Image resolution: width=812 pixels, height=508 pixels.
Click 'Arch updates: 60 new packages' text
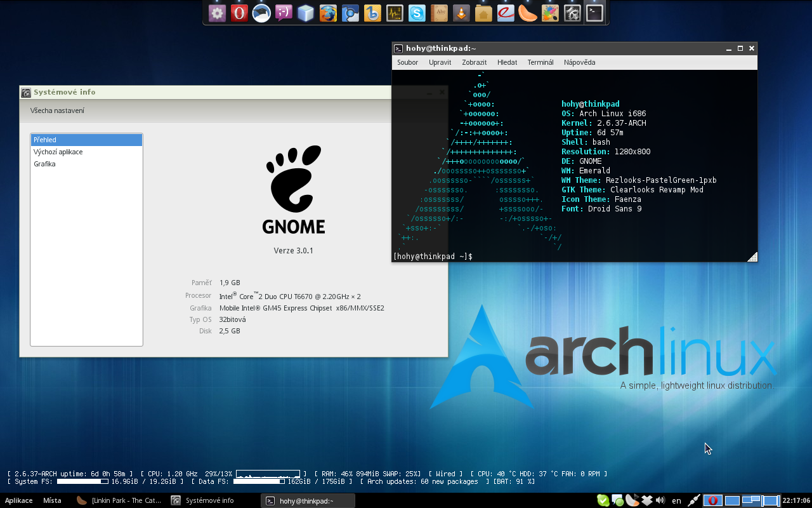click(x=422, y=482)
